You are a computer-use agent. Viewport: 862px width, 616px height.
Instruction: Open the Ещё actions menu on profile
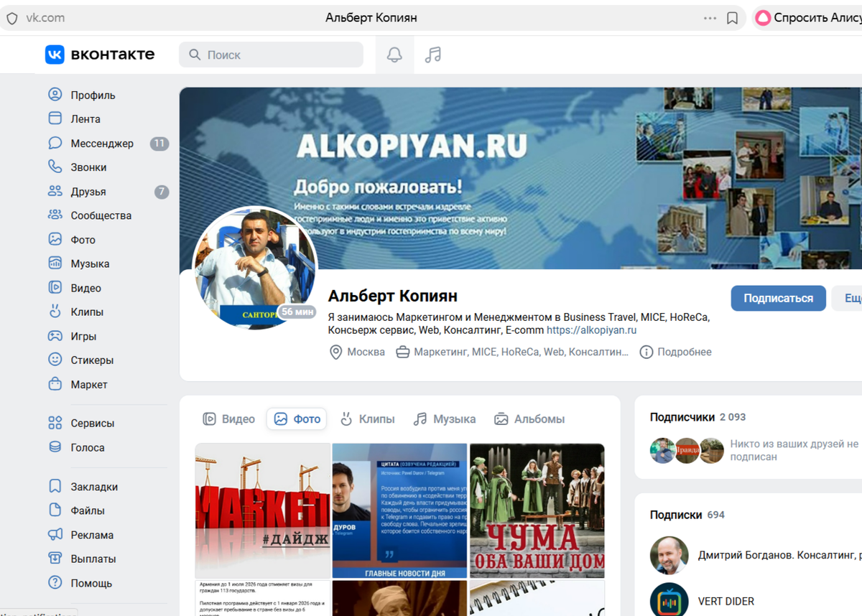point(848,298)
